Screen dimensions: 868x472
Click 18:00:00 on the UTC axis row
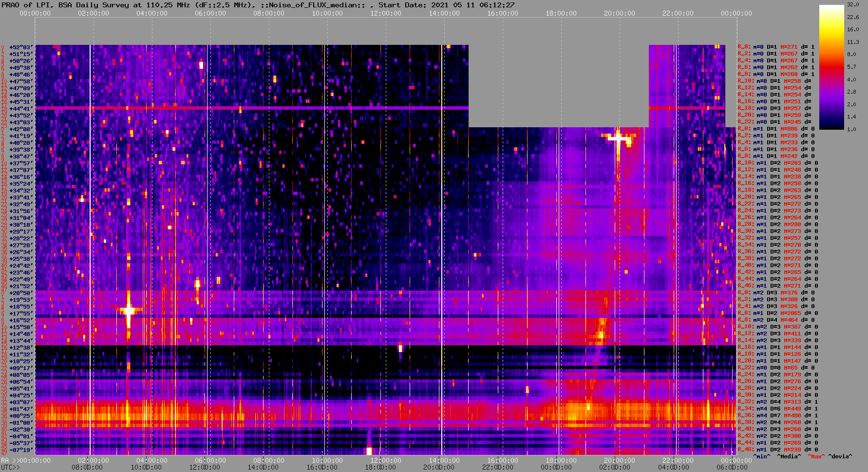pos(380,467)
